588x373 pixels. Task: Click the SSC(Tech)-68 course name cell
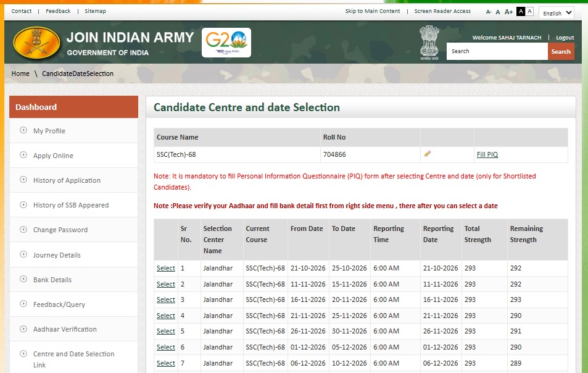[x=237, y=154]
